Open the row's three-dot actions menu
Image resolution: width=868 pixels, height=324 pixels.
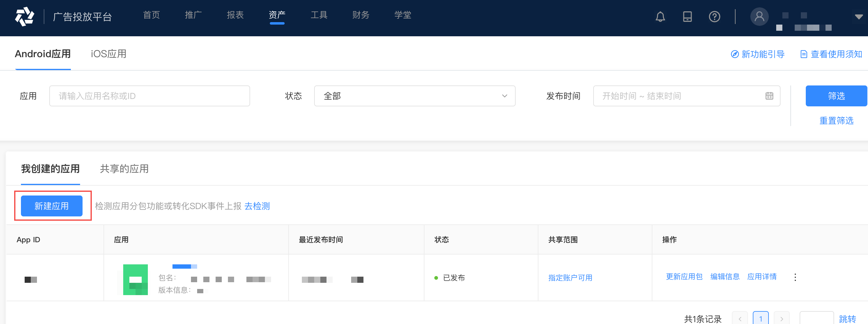pos(796,278)
